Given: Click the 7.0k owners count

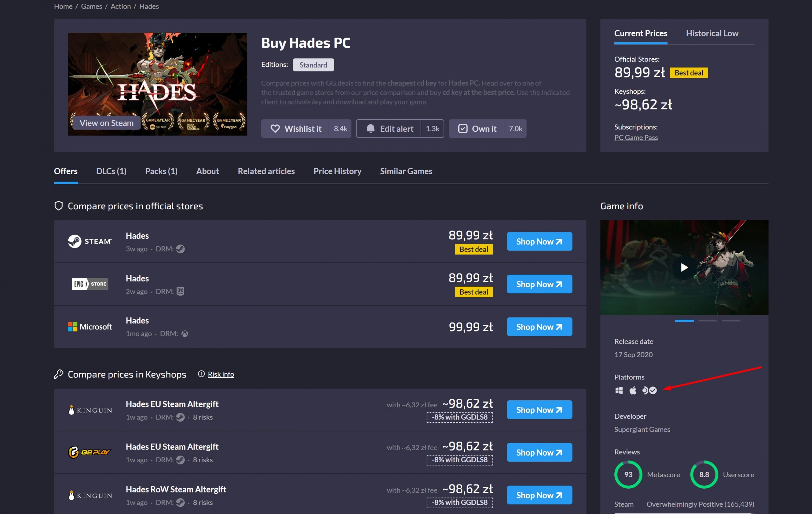Looking at the screenshot, I should coord(515,129).
